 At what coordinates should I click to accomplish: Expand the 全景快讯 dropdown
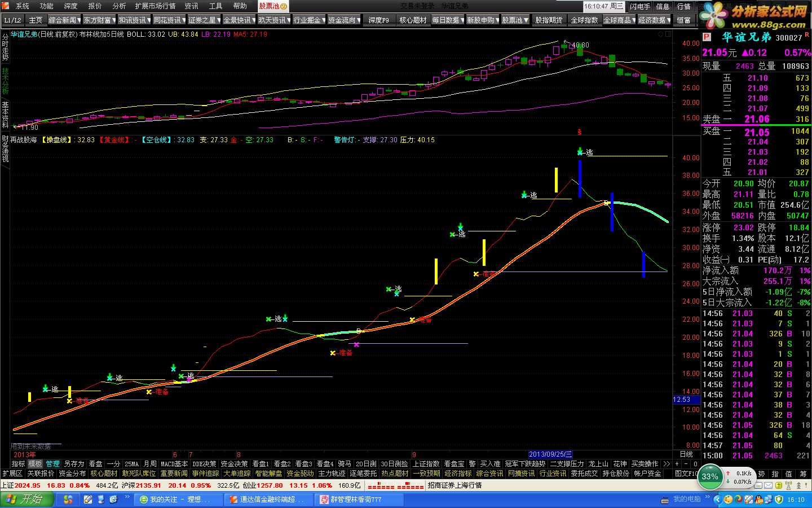click(240, 20)
